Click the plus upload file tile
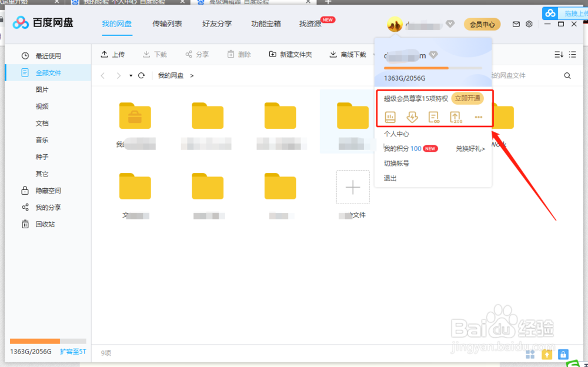This screenshot has height=367, width=588. [x=352, y=187]
